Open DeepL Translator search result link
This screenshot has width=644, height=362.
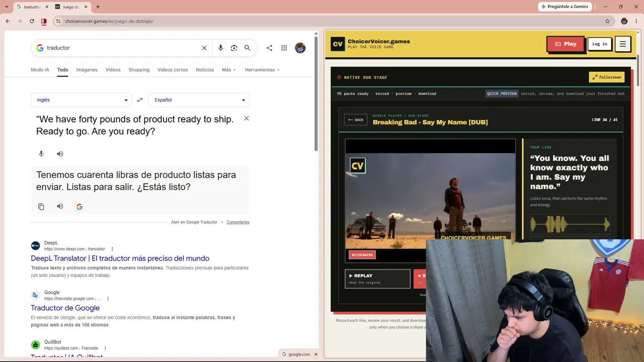pos(120,258)
